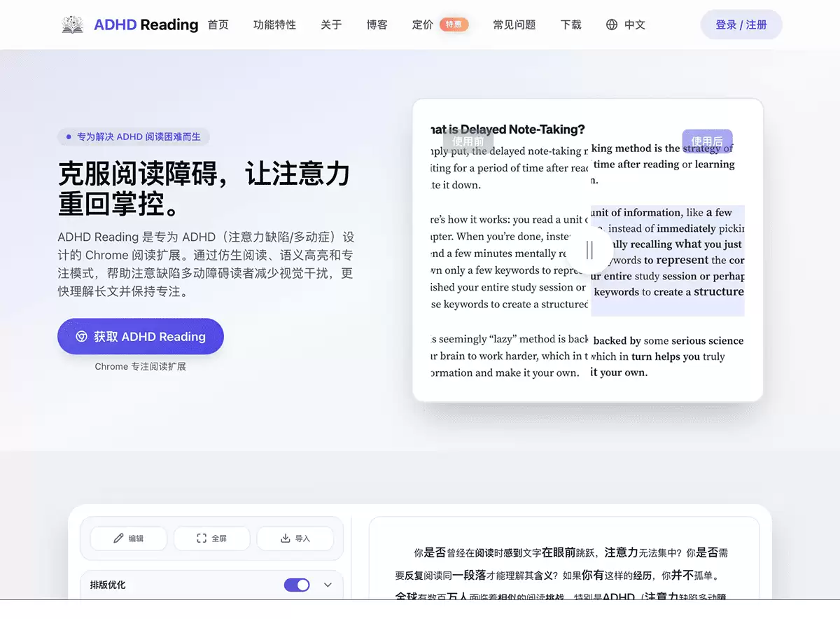
Task: Click the ADHD Reading book logo icon
Action: tap(72, 25)
